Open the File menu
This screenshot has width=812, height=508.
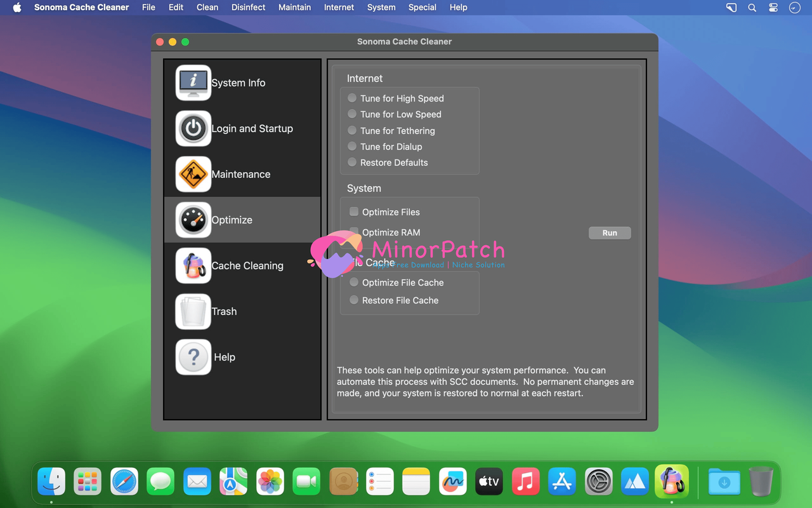click(148, 8)
